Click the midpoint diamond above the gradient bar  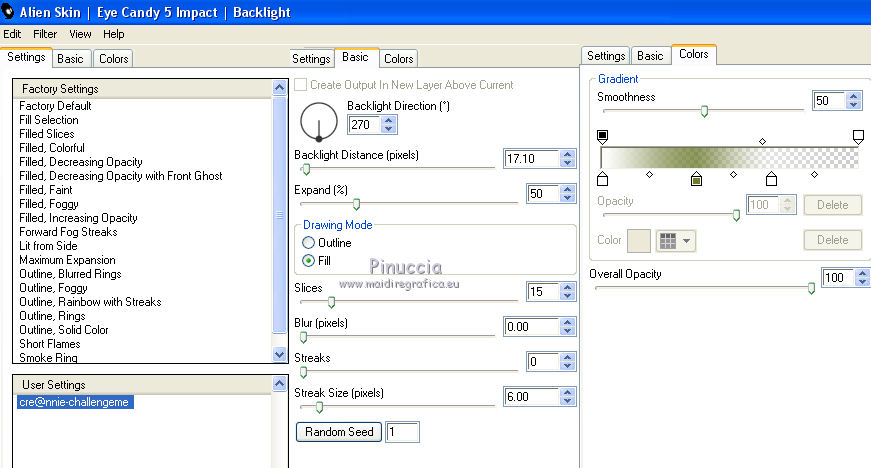click(763, 142)
